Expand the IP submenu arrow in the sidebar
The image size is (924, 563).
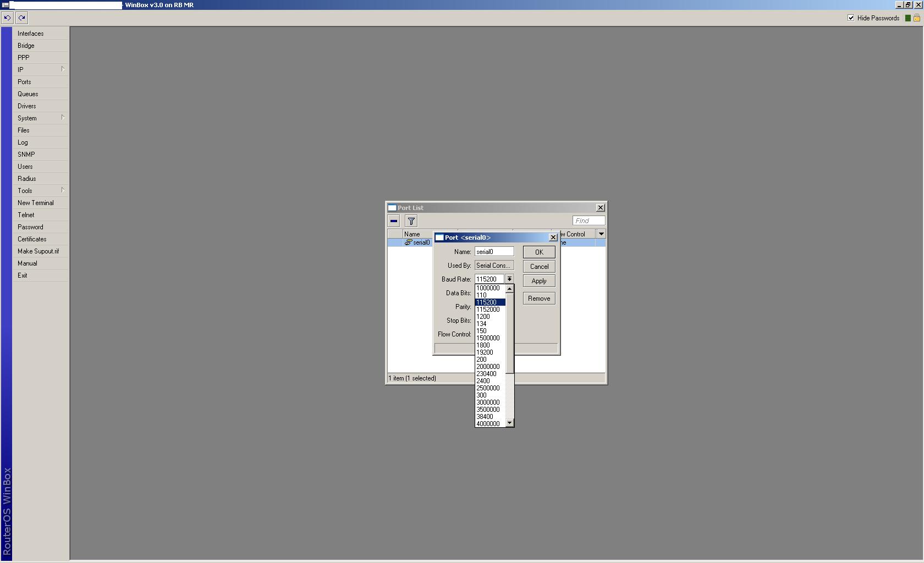click(64, 69)
